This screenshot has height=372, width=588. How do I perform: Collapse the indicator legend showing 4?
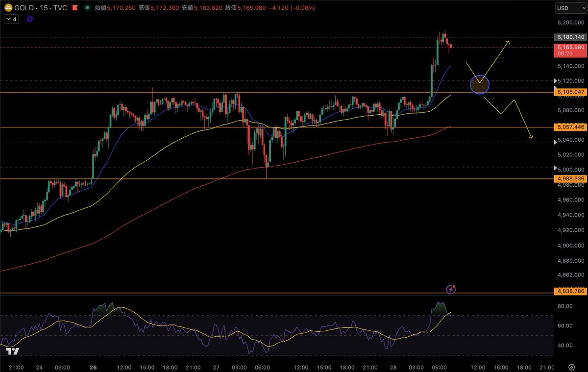tap(12, 19)
